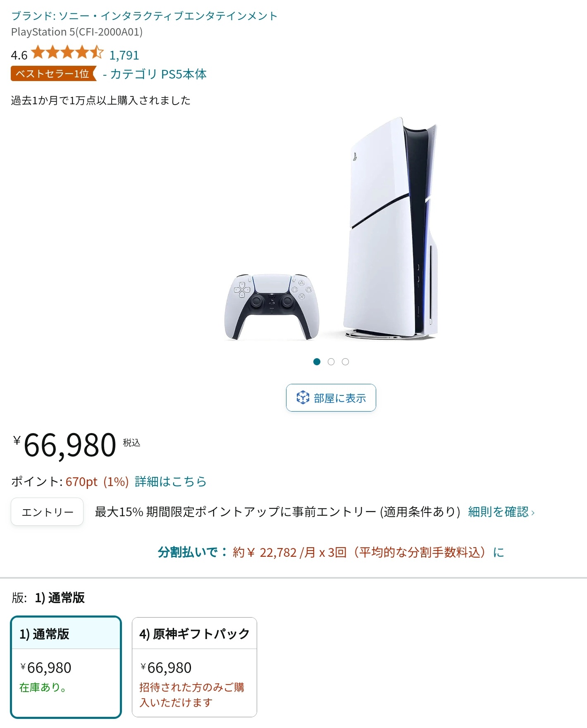Jump to the third image carousel dot

(345, 362)
